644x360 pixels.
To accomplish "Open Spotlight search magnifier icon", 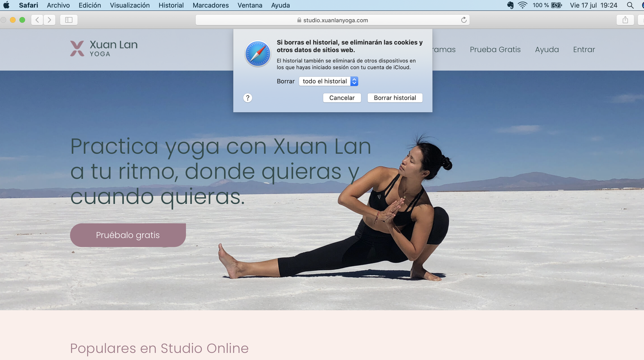I will [630, 5].
